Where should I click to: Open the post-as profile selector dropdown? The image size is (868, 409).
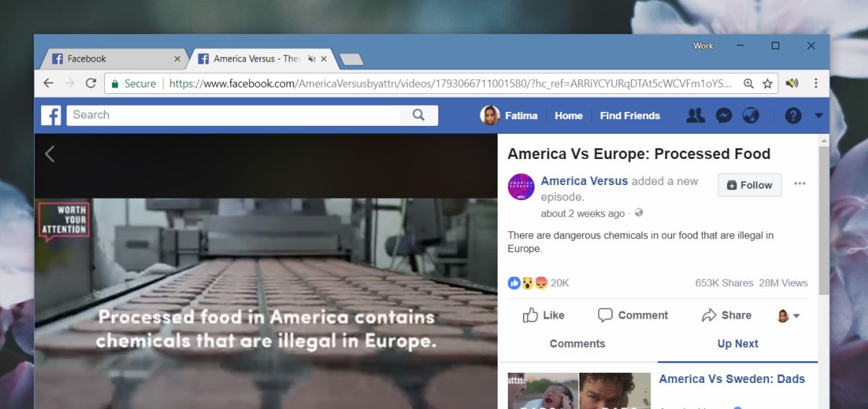pos(788,316)
